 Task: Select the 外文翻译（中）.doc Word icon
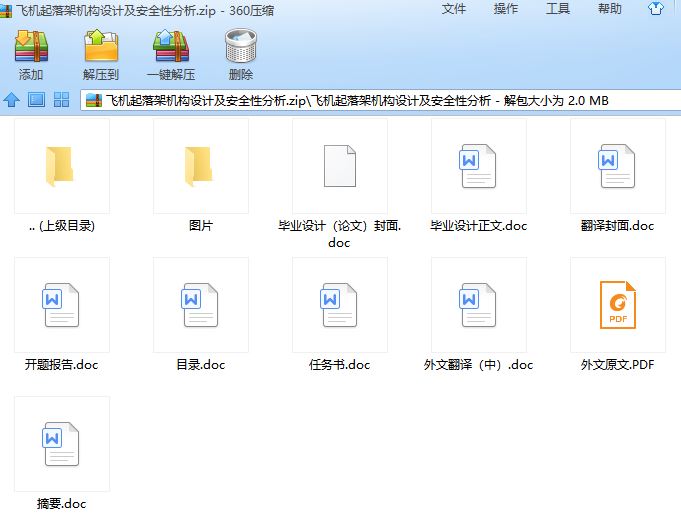[478, 305]
